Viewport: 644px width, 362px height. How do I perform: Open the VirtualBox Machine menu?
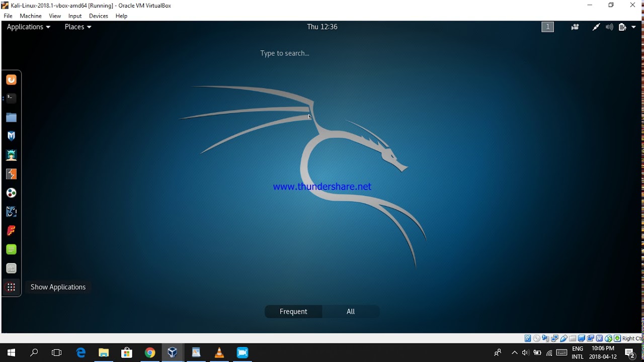(x=31, y=16)
